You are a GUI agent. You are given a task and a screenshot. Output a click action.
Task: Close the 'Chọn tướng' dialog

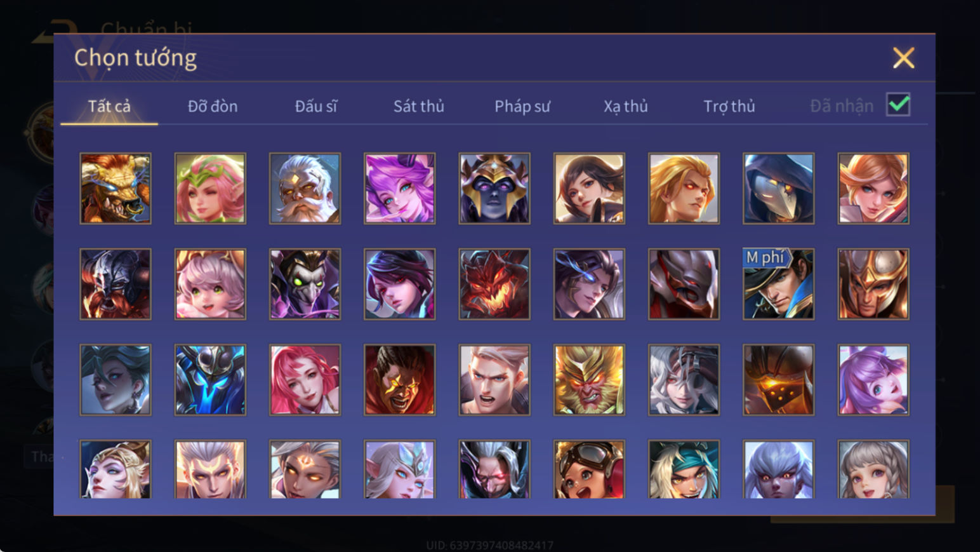coord(903,58)
